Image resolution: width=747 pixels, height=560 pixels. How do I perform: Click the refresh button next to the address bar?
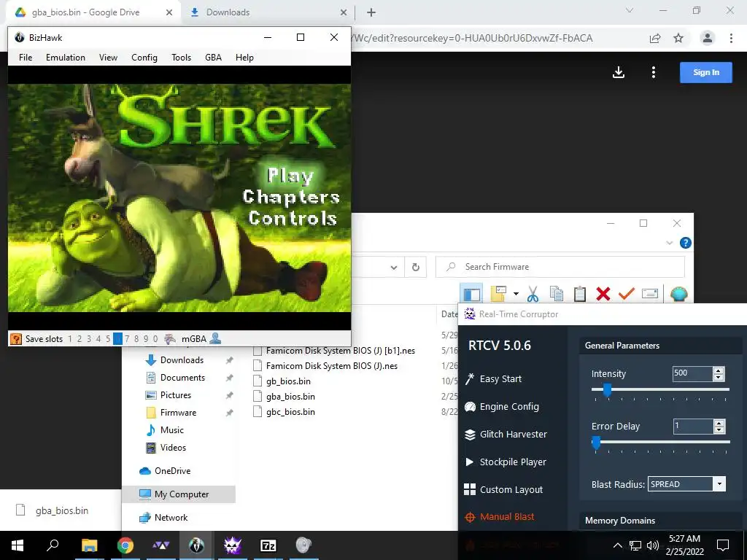(x=415, y=267)
